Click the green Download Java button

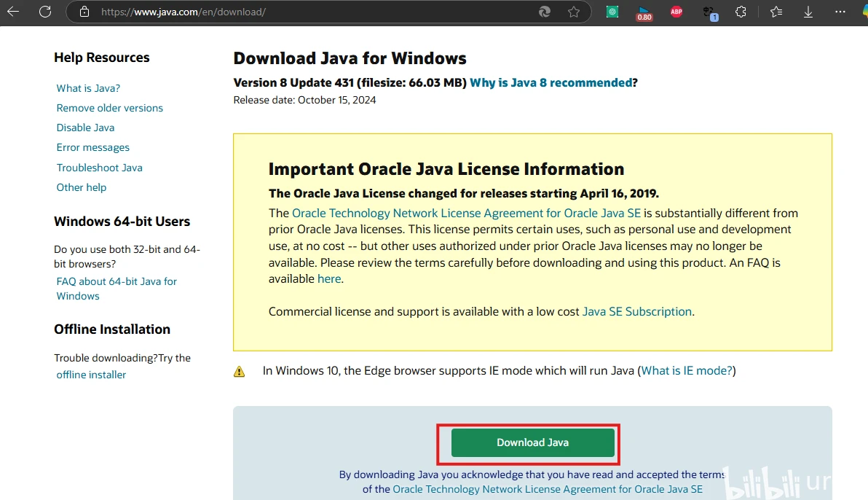pos(532,442)
